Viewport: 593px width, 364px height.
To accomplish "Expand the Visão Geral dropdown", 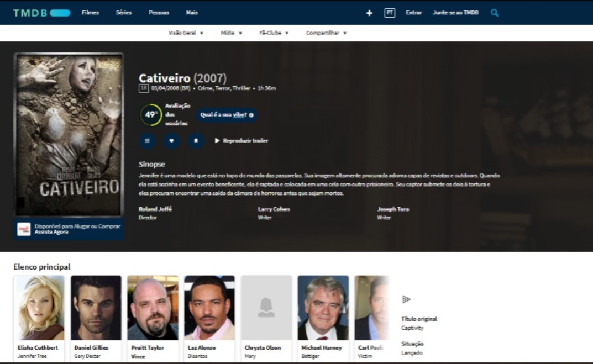I will (x=186, y=33).
